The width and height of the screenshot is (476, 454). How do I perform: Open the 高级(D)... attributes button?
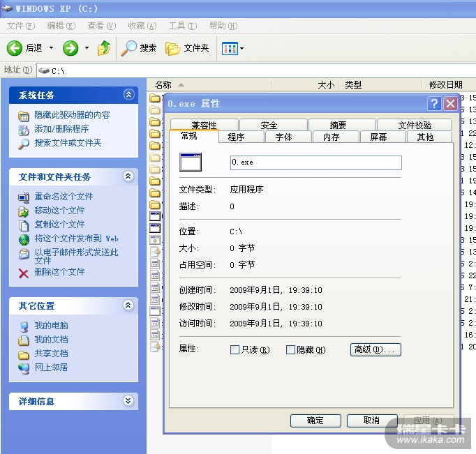(375, 349)
